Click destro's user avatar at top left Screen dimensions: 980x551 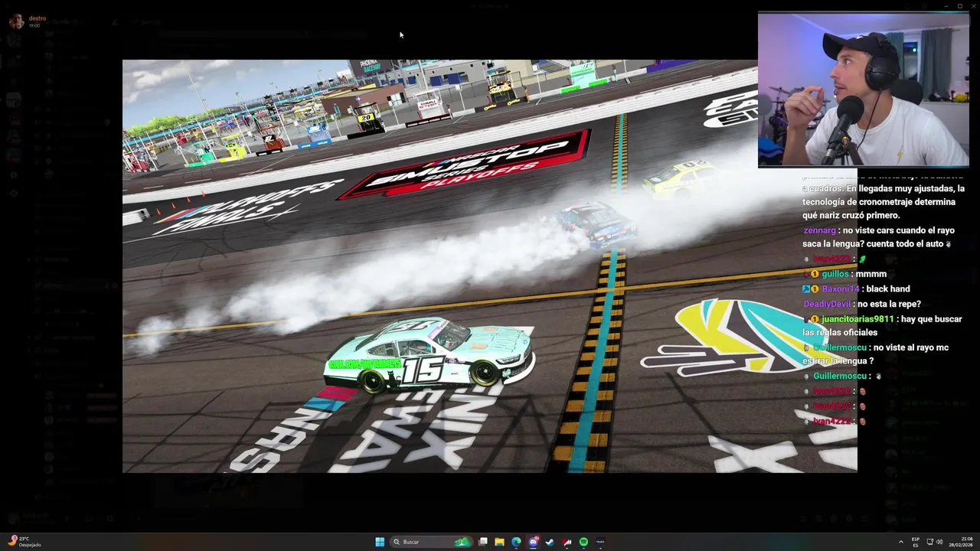pos(16,21)
